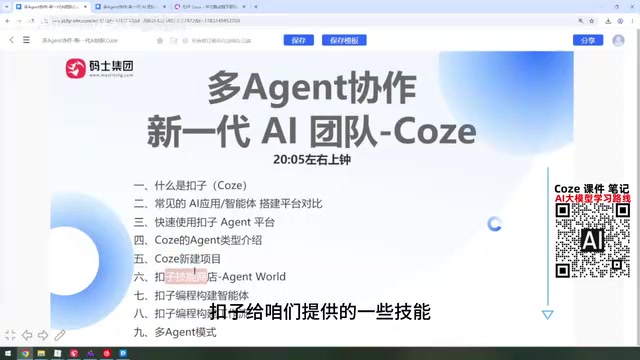Viewport: 640px width, 360px height.
Task: Click the line '二、常见的 AI应用/智能体 搭建平台对比'
Action: 228,204
